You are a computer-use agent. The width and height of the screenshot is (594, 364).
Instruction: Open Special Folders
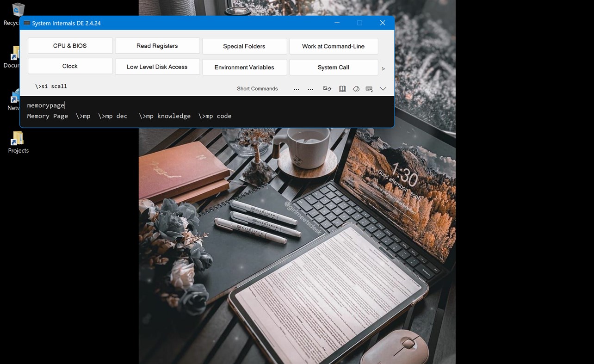(x=244, y=46)
